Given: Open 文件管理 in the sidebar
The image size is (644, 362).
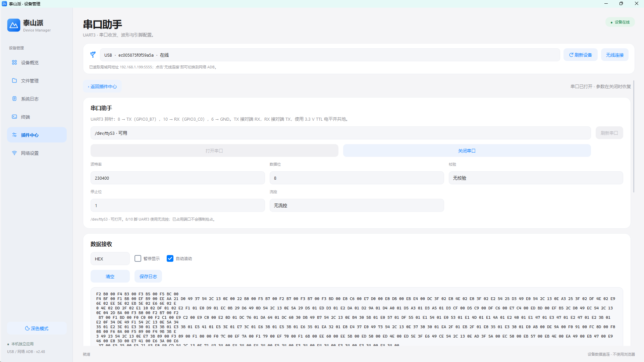Looking at the screenshot, I should [37, 81].
